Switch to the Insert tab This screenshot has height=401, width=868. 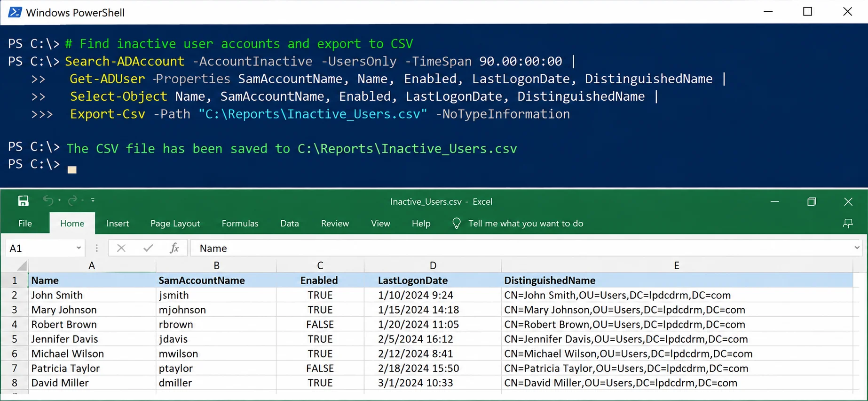(118, 224)
